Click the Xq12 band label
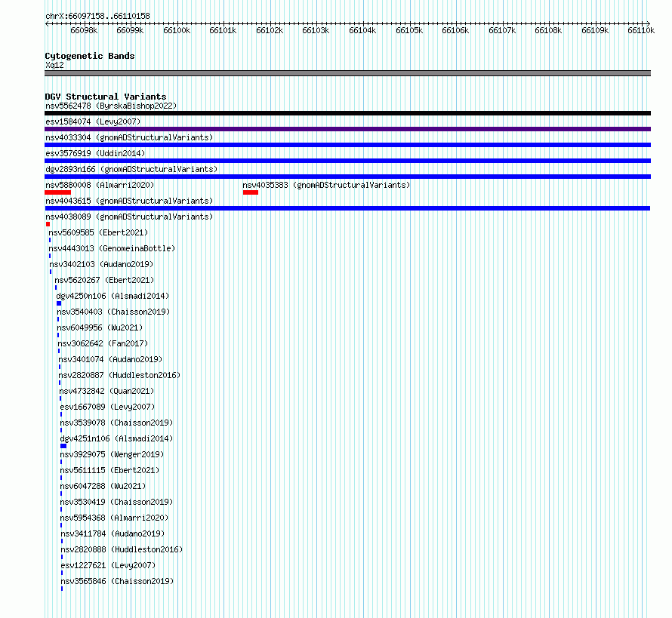Image resolution: width=672 pixels, height=618 pixels. pyautogui.click(x=54, y=65)
